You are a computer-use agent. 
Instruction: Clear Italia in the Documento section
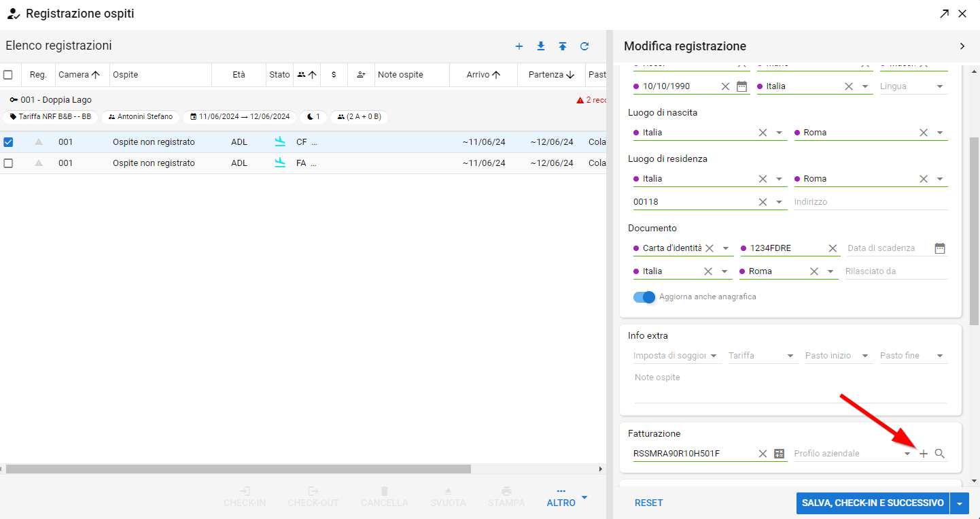click(708, 271)
